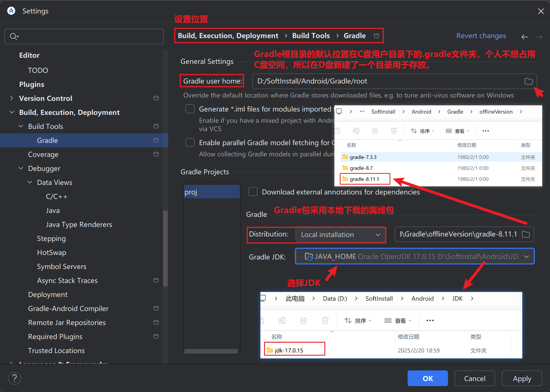Image resolution: width=550 pixels, height=392 pixels.
Task: Select the proj entry in Gradle Projects
Action: 212,192
